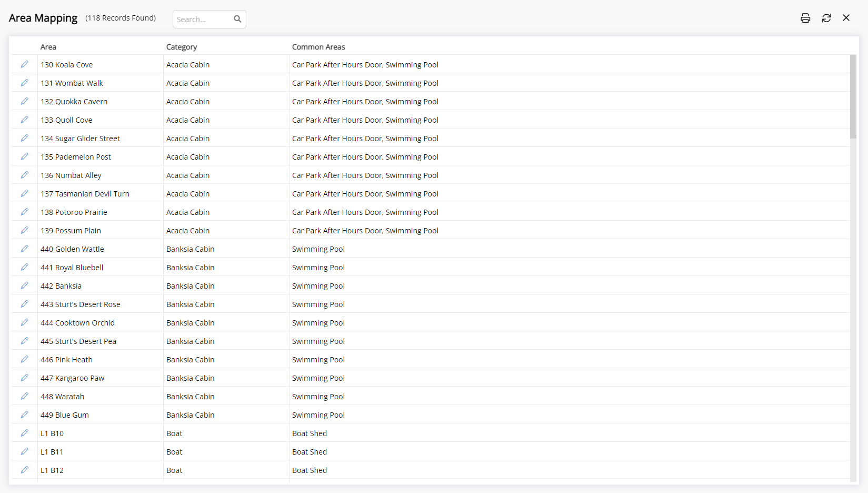The width and height of the screenshot is (868, 493).
Task: Select the 440 Golden Wattle area text
Action: [x=73, y=249]
